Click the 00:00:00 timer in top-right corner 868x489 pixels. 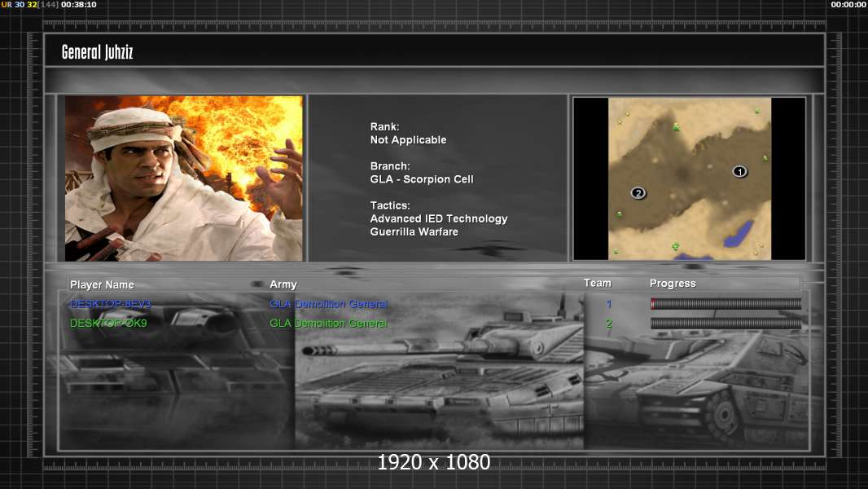pos(848,5)
